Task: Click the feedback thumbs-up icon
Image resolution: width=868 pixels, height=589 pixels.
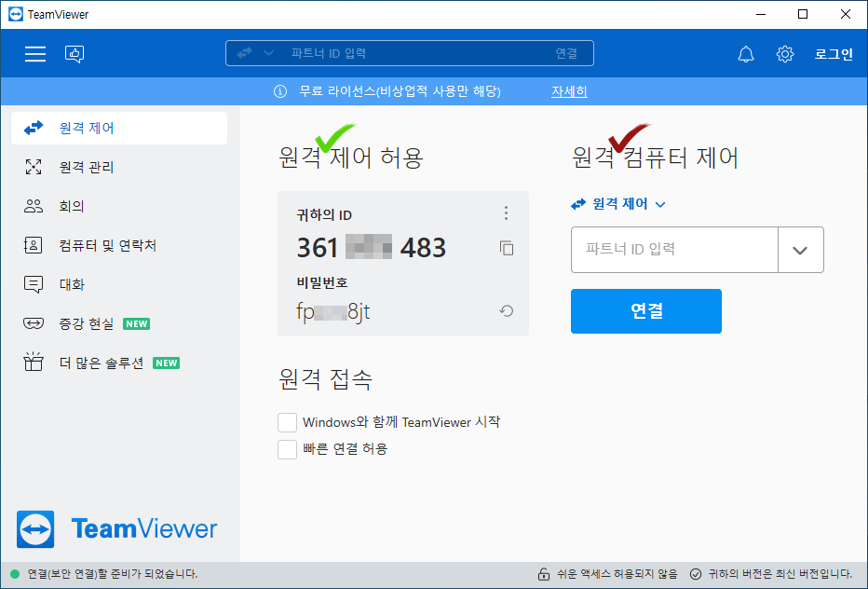Action: coord(75,54)
